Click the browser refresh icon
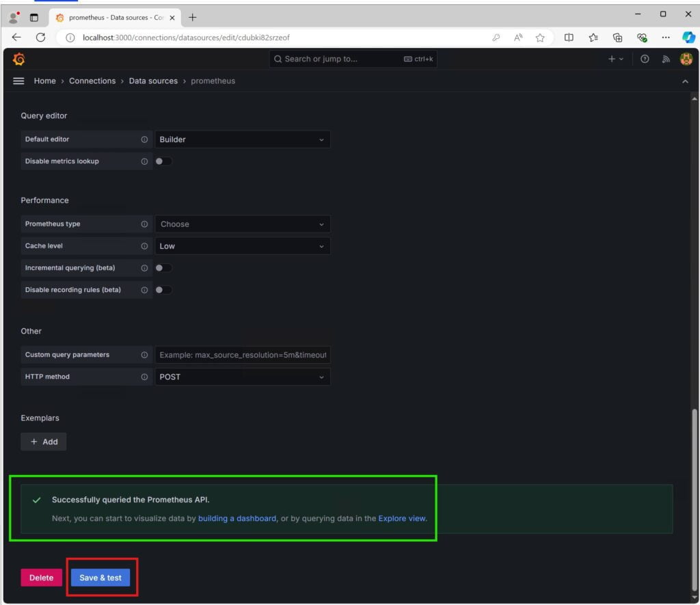The width and height of the screenshot is (700, 605). [x=40, y=38]
